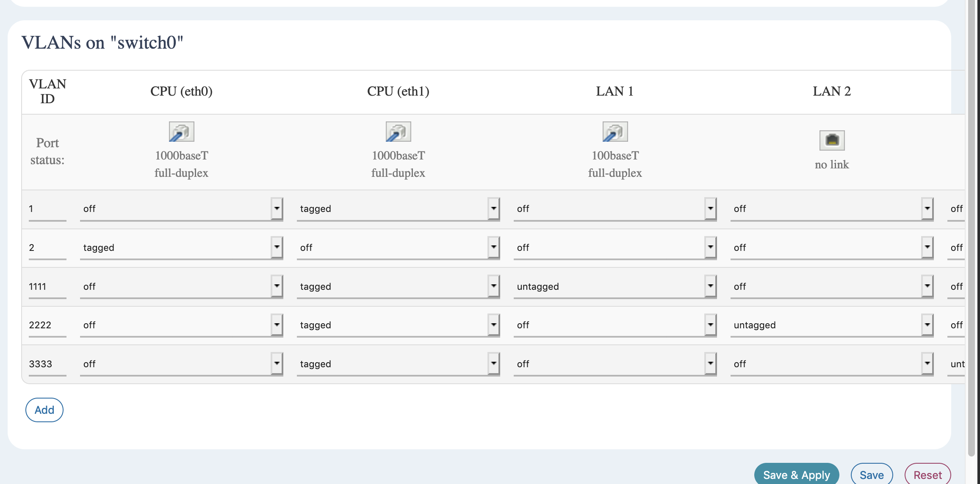
Task: Open the off dropdown for VLAN 1 on CPU (eth0)
Action: 181,208
